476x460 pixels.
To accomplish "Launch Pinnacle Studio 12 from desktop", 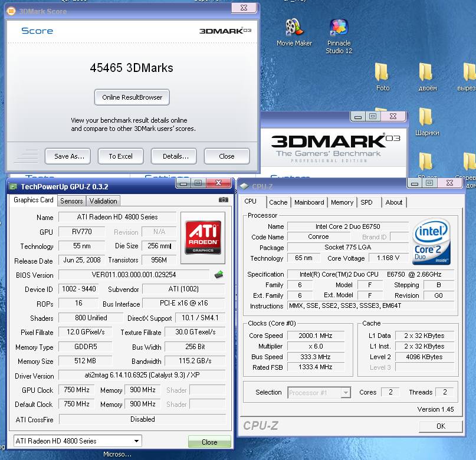I will [339, 36].
